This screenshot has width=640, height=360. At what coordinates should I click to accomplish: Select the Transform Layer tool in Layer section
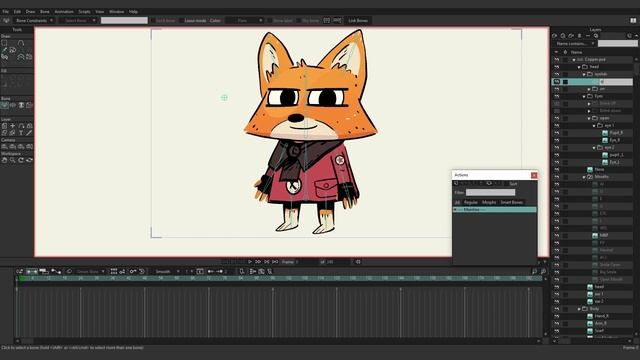pos(4,126)
